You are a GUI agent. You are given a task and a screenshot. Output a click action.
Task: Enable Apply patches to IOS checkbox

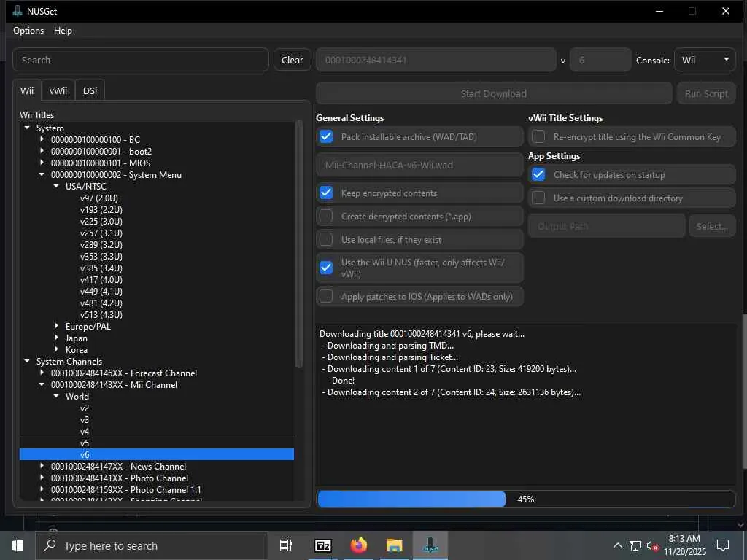pyautogui.click(x=326, y=296)
